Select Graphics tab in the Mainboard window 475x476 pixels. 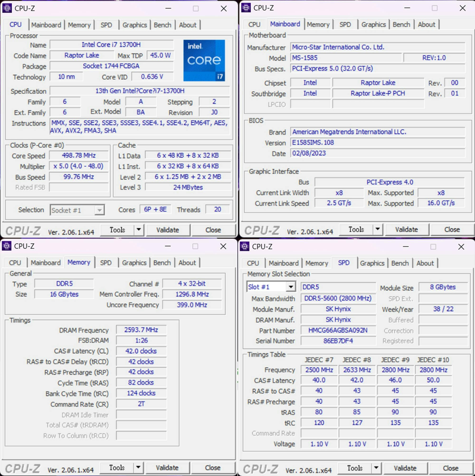click(x=374, y=24)
